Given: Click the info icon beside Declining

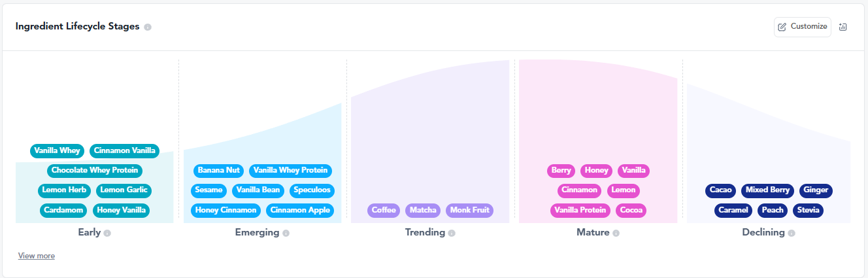Looking at the screenshot, I should click(791, 233).
